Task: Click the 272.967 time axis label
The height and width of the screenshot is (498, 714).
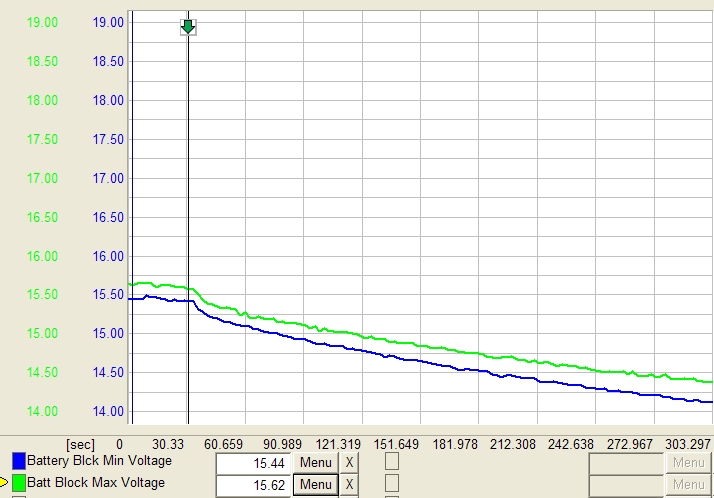Action: 629,444
